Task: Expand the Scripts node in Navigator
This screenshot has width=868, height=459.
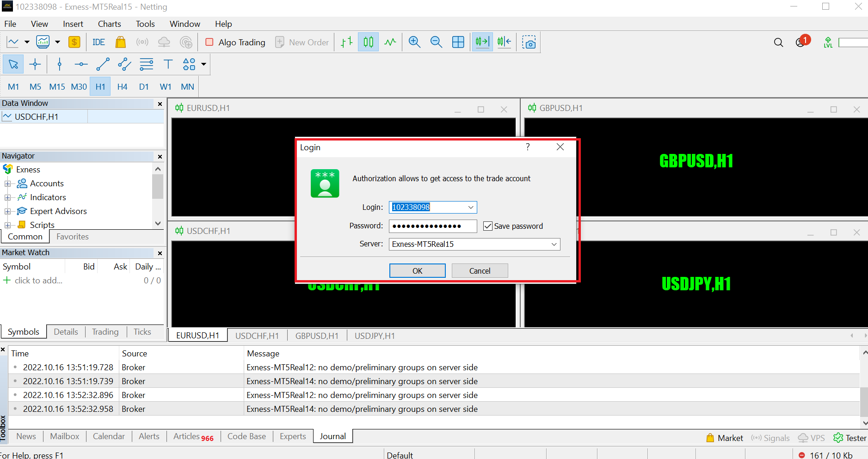Action: tap(7, 225)
